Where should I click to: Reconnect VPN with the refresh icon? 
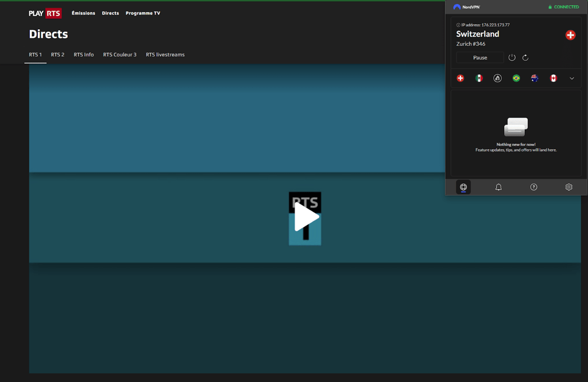(x=525, y=58)
